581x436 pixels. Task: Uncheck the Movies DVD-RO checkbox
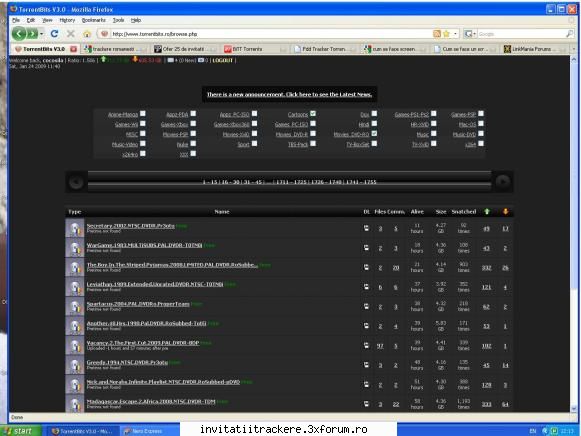[x=374, y=133]
